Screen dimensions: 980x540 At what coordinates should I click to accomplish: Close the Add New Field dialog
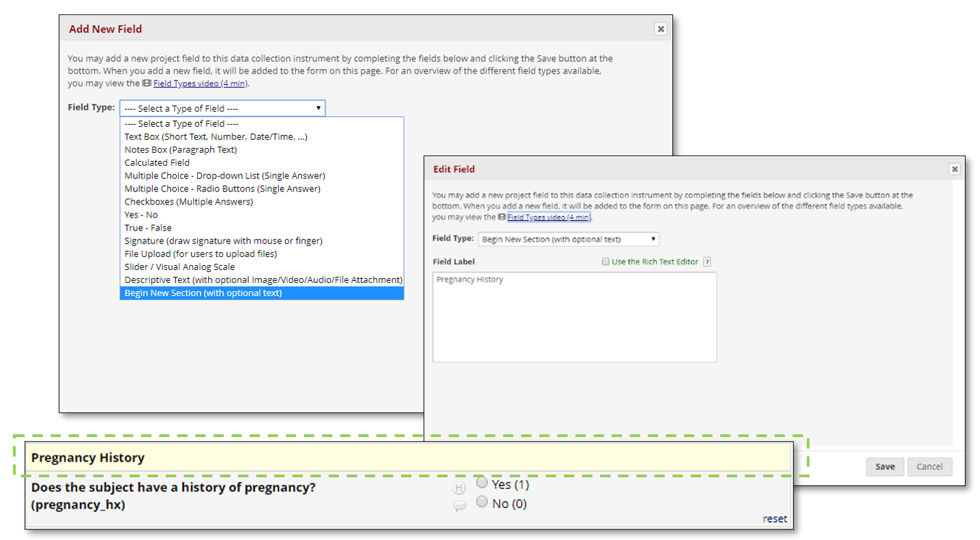click(660, 29)
